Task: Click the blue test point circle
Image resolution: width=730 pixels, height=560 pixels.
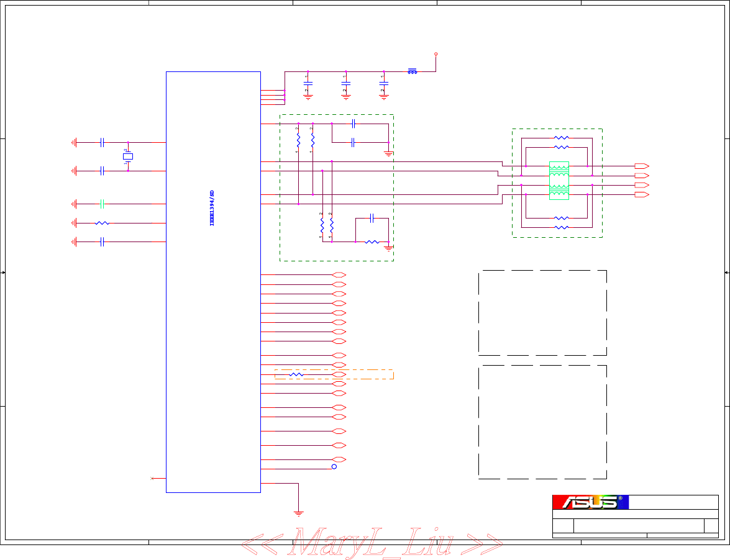Action: (334, 466)
